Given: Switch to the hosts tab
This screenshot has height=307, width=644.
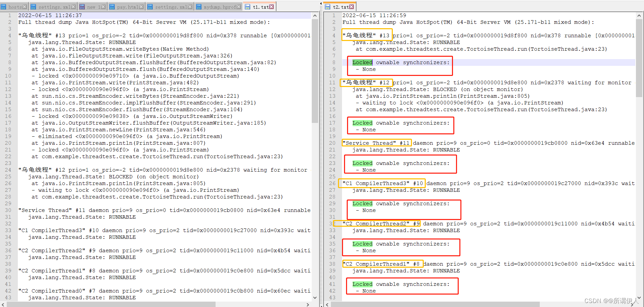Looking at the screenshot, I should (14, 7).
